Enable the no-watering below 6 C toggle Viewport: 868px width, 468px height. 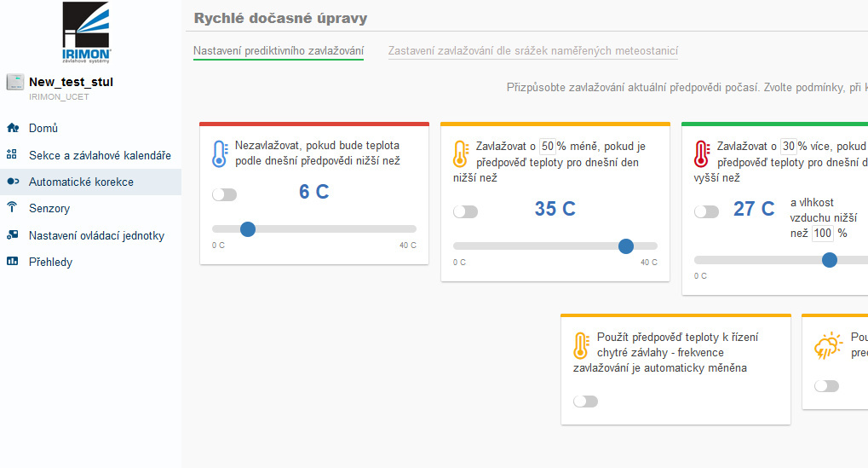225,195
